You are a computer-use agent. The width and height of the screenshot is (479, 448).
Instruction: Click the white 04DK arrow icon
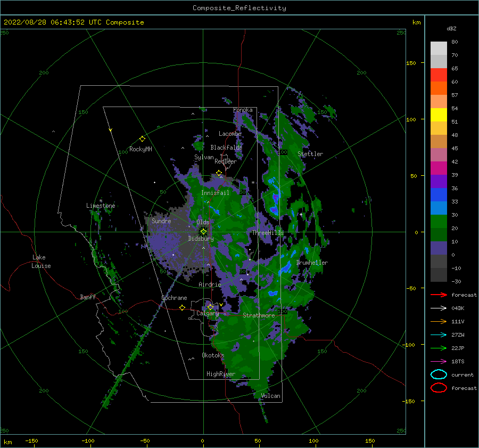tap(439, 308)
